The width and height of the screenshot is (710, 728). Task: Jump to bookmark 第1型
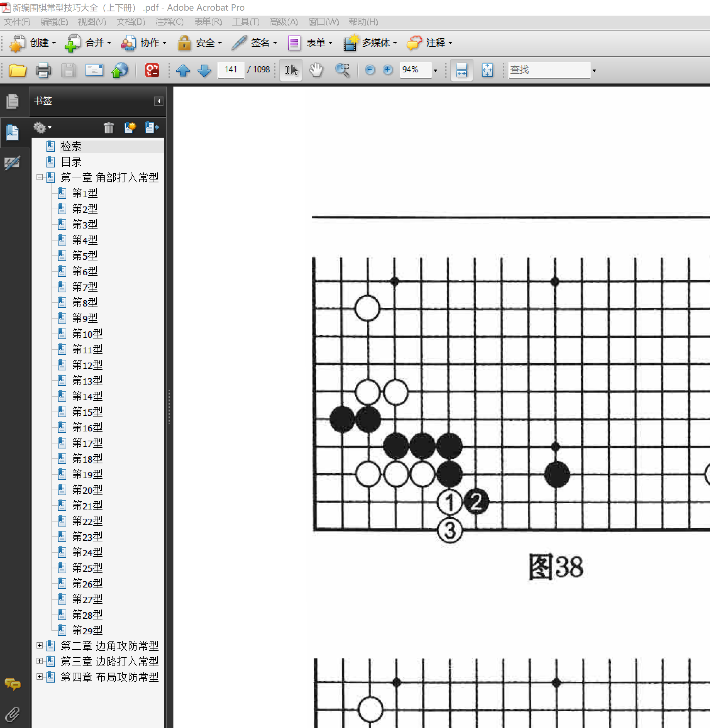click(x=85, y=193)
